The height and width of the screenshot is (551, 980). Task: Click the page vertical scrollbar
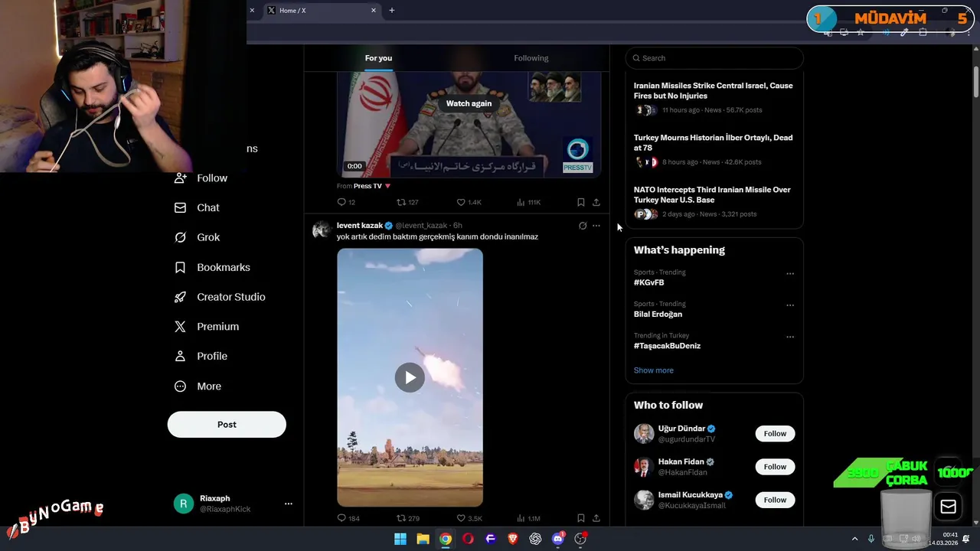(x=975, y=82)
